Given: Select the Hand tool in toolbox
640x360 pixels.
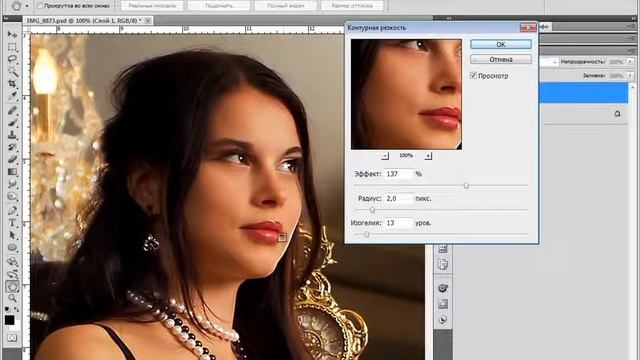Looking at the screenshot, I should 12,287.
